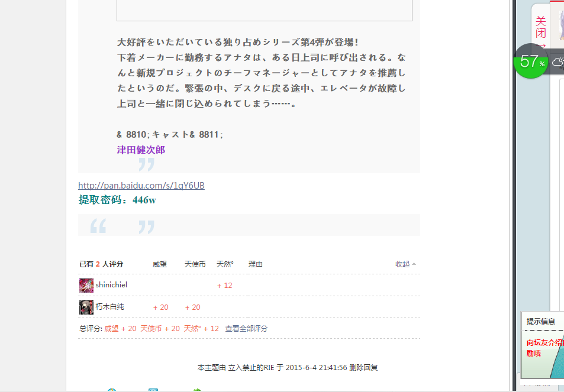
Task: Collapse the ratings list with 收起
Action: [405, 264]
